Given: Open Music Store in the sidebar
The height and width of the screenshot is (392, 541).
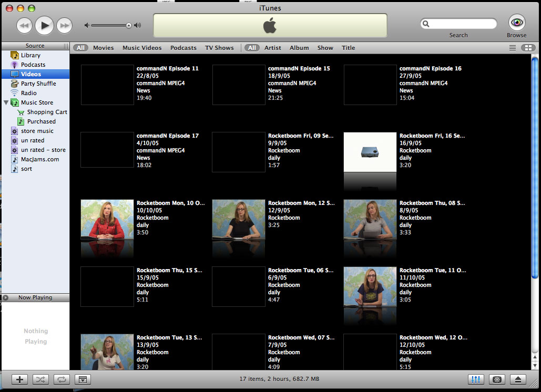Looking at the screenshot, I should (37, 102).
